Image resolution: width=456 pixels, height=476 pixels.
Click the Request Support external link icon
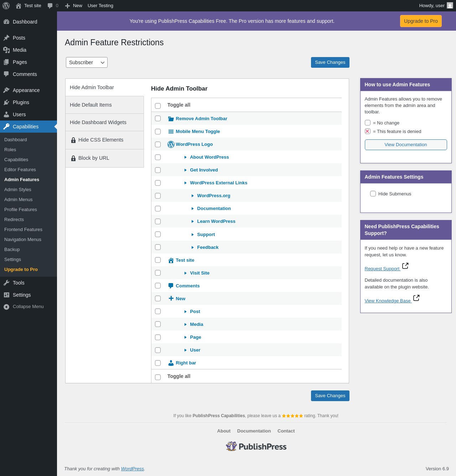405,266
